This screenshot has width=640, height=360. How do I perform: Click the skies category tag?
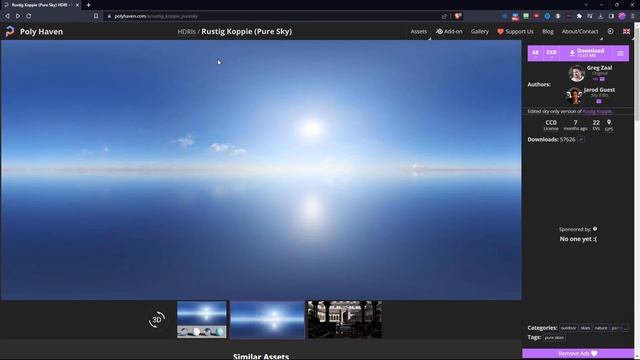(585, 328)
